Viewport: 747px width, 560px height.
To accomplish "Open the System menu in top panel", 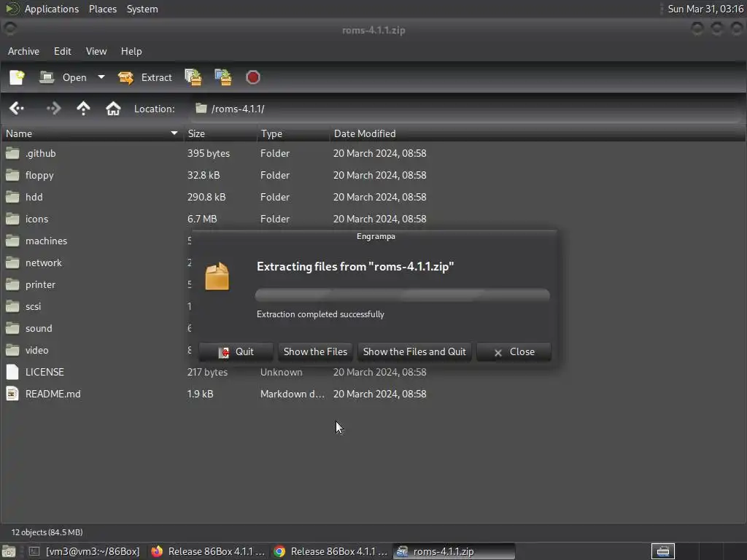I will click(142, 9).
